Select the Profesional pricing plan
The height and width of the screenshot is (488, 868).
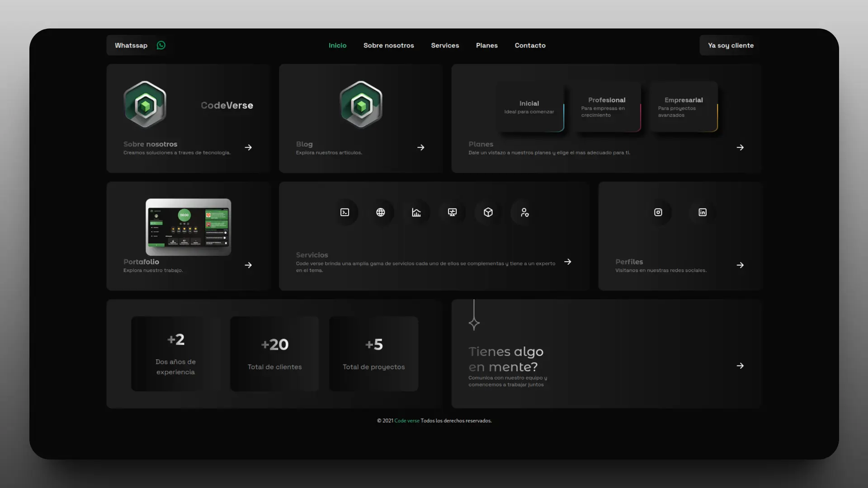606,106
